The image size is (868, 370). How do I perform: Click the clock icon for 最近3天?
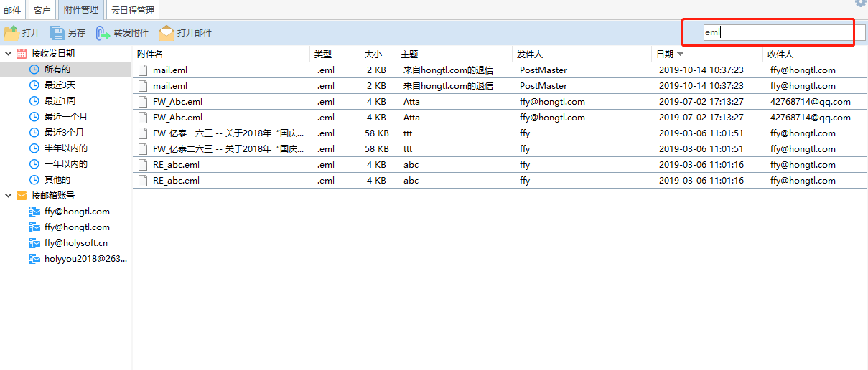pyautogui.click(x=34, y=85)
